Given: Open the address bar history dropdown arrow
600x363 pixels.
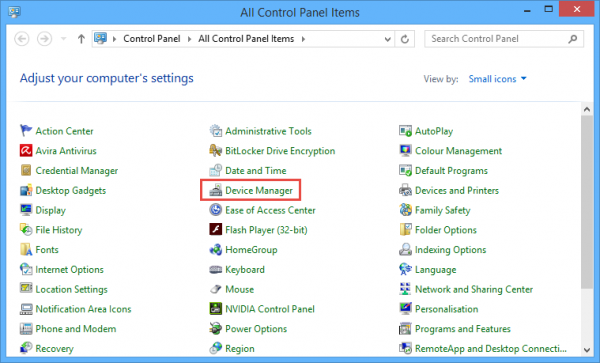Looking at the screenshot, I should pos(388,39).
